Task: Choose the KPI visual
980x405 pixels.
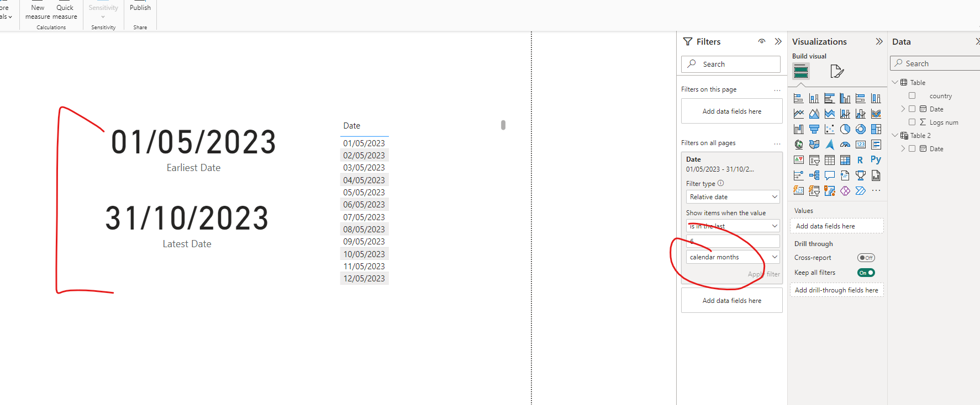Action: [798, 160]
